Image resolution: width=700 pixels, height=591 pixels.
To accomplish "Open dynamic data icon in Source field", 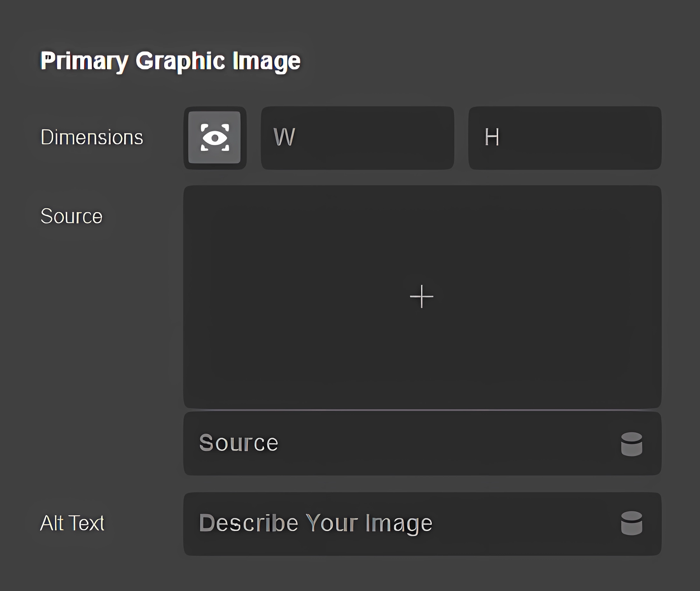I will coord(631,444).
